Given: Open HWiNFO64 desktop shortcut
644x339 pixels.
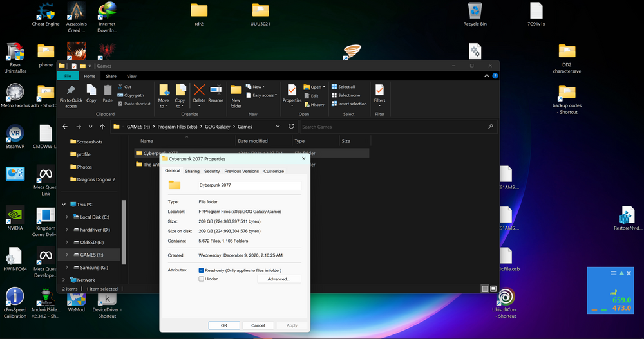Looking at the screenshot, I should [15, 259].
